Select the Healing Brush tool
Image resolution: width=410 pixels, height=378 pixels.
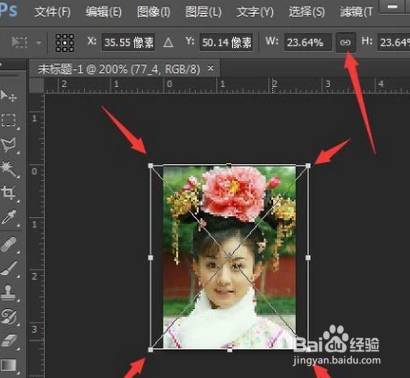pyautogui.click(x=9, y=244)
